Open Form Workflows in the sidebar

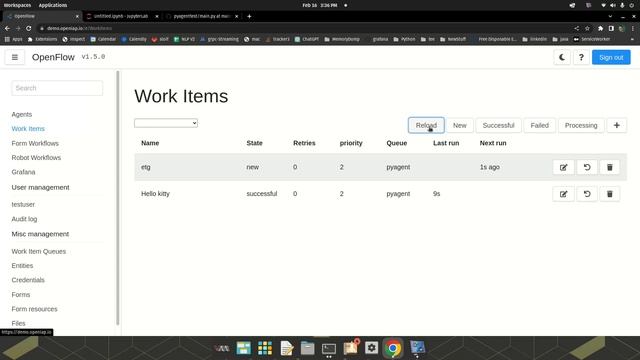[35, 143]
